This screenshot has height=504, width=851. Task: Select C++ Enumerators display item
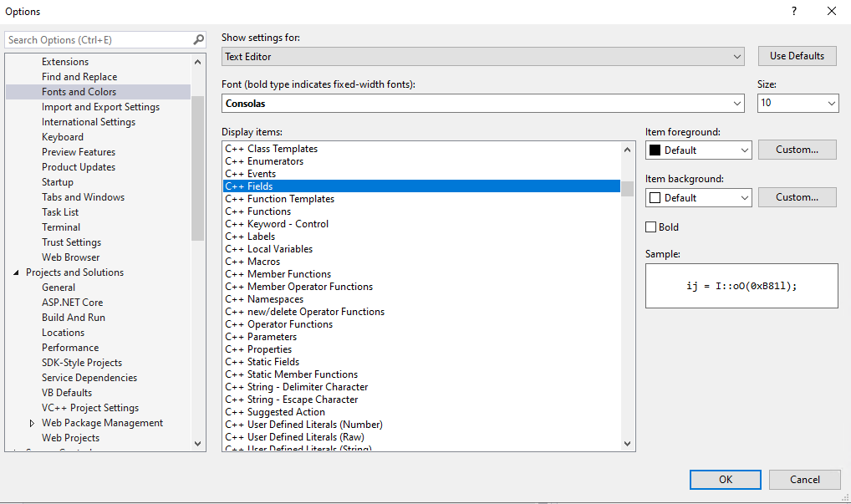(421, 161)
